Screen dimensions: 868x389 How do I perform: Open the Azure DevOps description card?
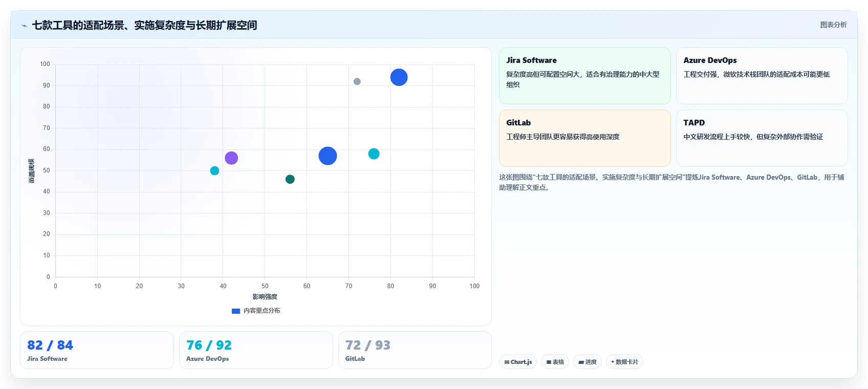762,76
